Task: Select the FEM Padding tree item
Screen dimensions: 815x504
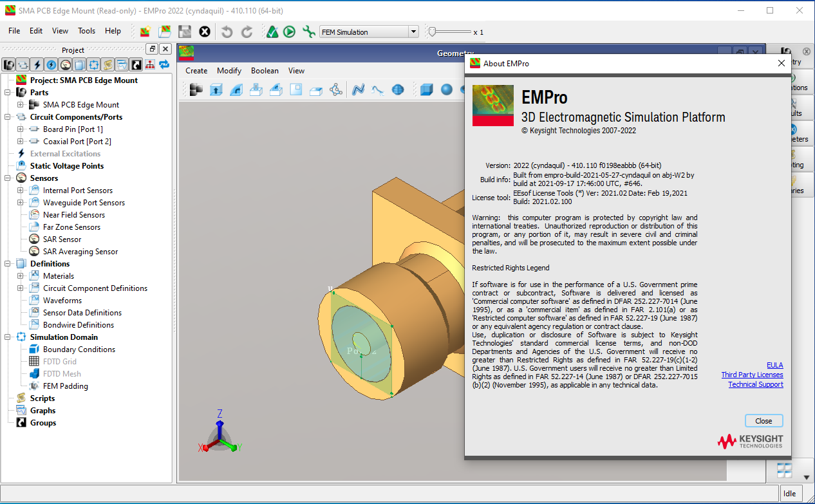Action: tap(66, 386)
